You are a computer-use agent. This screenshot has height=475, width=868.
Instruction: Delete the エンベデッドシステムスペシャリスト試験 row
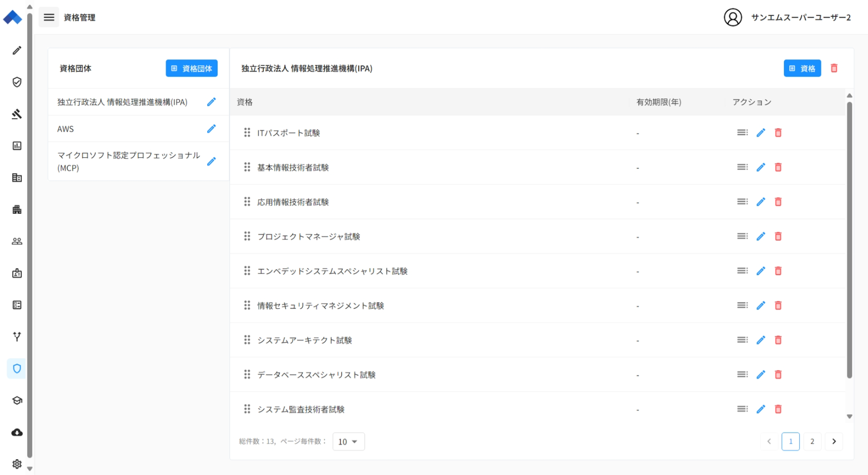(x=778, y=271)
